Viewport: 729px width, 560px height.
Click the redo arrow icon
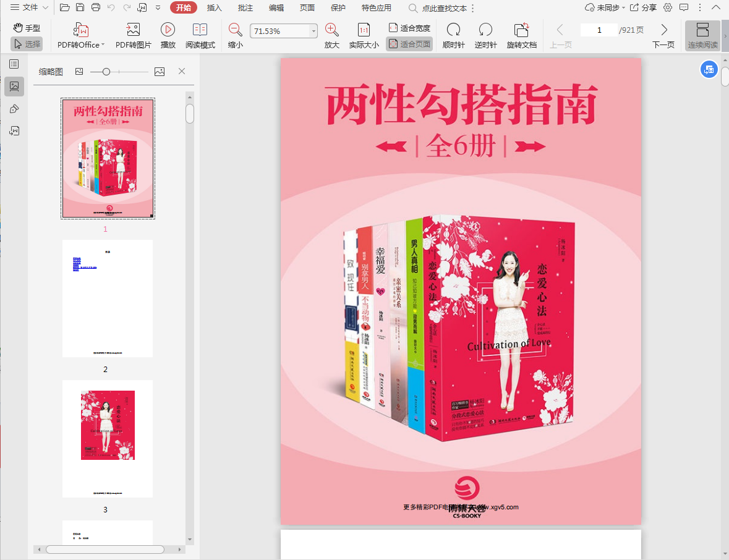(x=127, y=7)
